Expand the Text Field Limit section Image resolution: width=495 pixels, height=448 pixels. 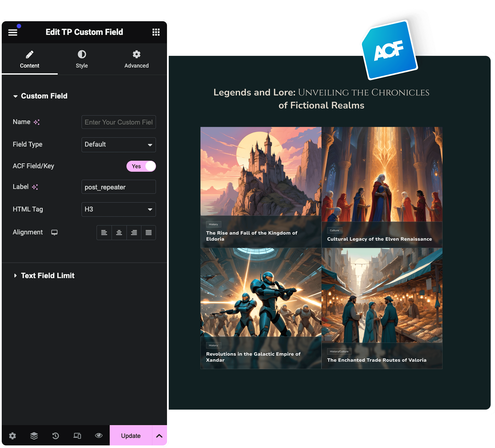click(48, 276)
